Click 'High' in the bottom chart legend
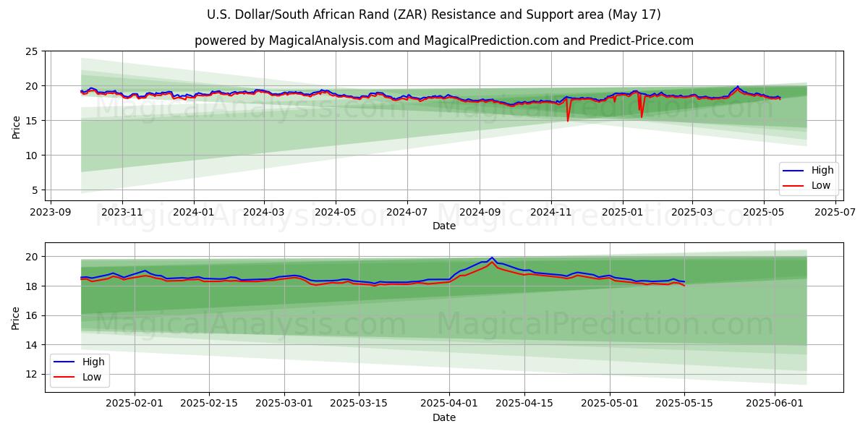 click(x=93, y=362)
